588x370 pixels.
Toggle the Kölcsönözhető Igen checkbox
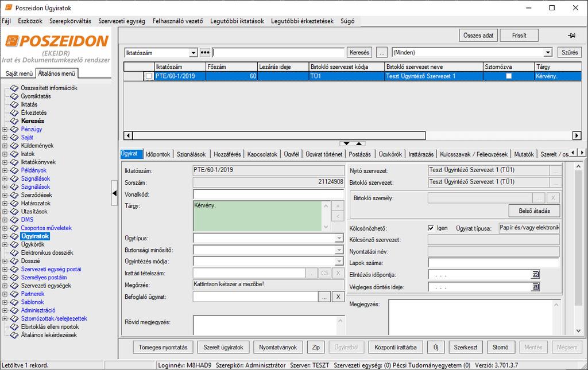click(431, 228)
